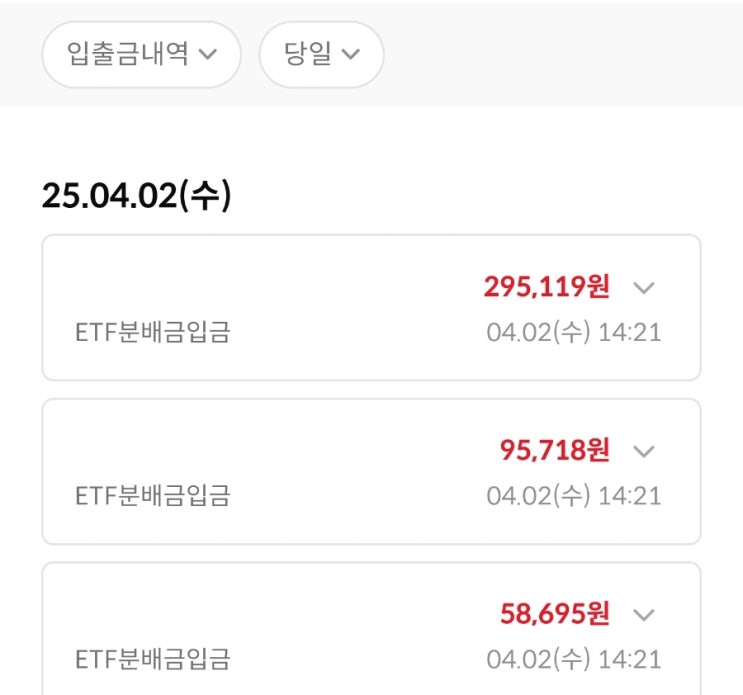The image size is (743, 695).
Task: Click the 25.04.02(수) date header
Action: point(136,195)
